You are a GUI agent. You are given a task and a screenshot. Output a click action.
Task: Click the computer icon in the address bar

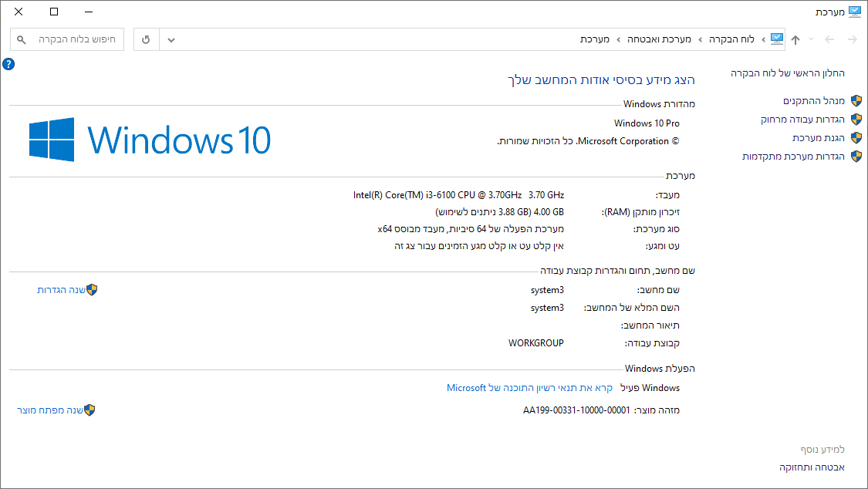[x=777, y=39]
